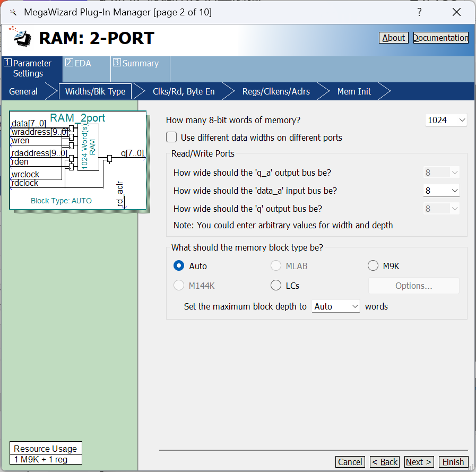Viewport: 476px width, 472px height.
Task: Click the q[7..0] output port label
Action: (x=132, y=153)
